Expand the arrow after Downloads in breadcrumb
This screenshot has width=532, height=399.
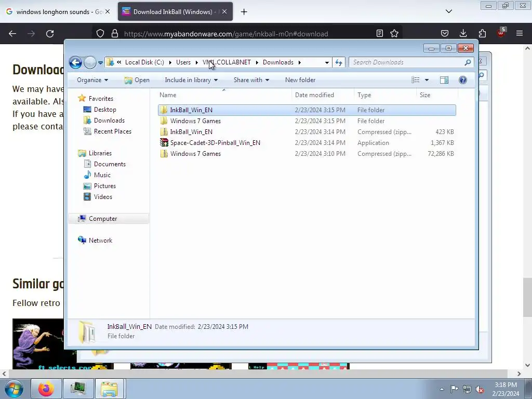point(300,62)
